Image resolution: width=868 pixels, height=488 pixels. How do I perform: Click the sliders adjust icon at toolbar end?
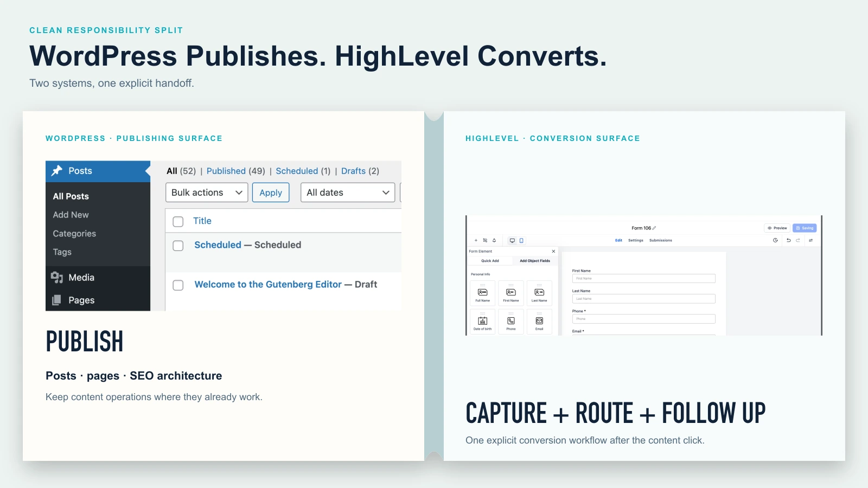(811, 240)
